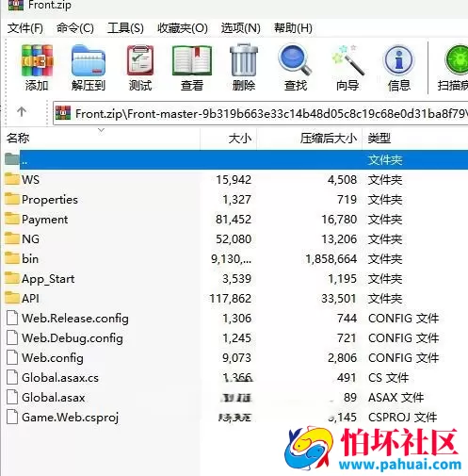
Task: Click the 查找 (Find) magnifier icon
Action: pyautogui.click(x=295, y=60)
